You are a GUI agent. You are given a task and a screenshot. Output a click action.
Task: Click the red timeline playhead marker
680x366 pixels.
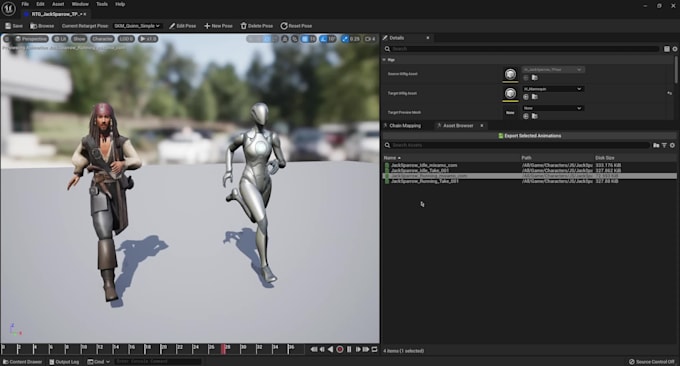click(224, 349)
